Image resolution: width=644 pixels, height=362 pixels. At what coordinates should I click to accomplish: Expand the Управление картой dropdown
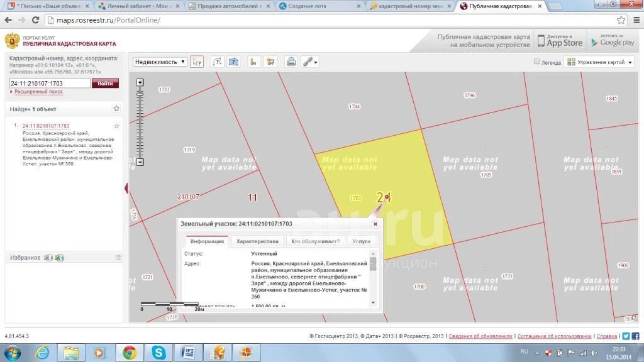(x=599, y=62)
